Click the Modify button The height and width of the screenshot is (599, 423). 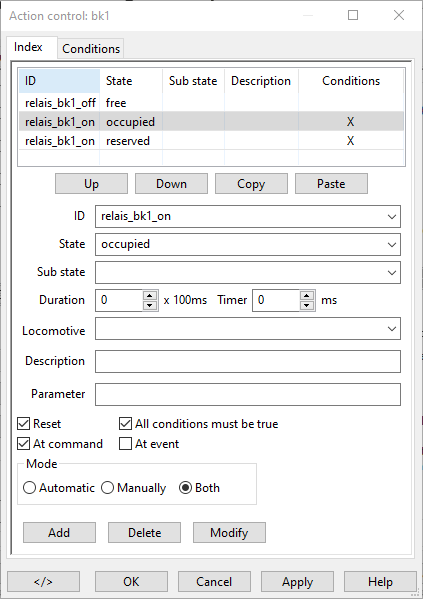(x=229, y=533)
